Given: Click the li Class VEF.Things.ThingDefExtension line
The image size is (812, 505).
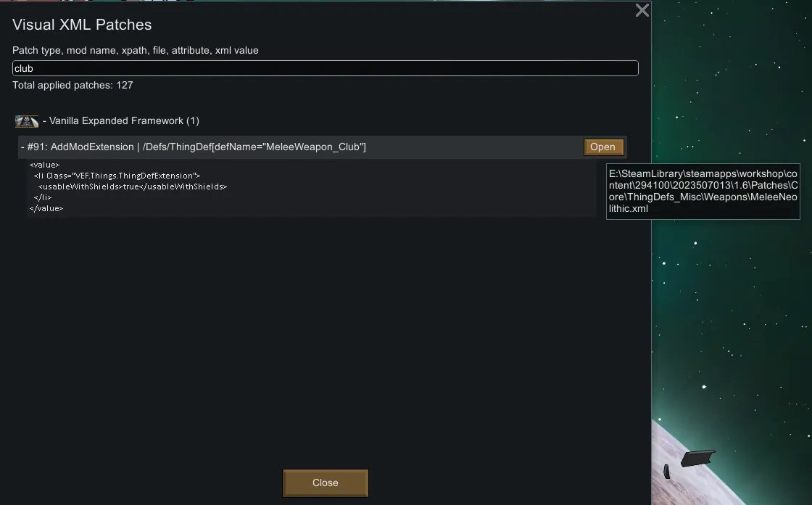Looking at the screenshot, I should (x=116, y=176).
